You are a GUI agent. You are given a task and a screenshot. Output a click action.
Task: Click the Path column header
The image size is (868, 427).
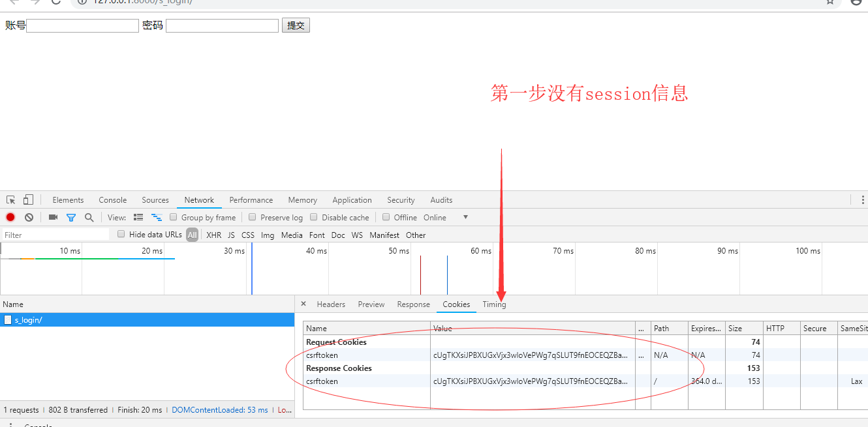coord(669,329)
